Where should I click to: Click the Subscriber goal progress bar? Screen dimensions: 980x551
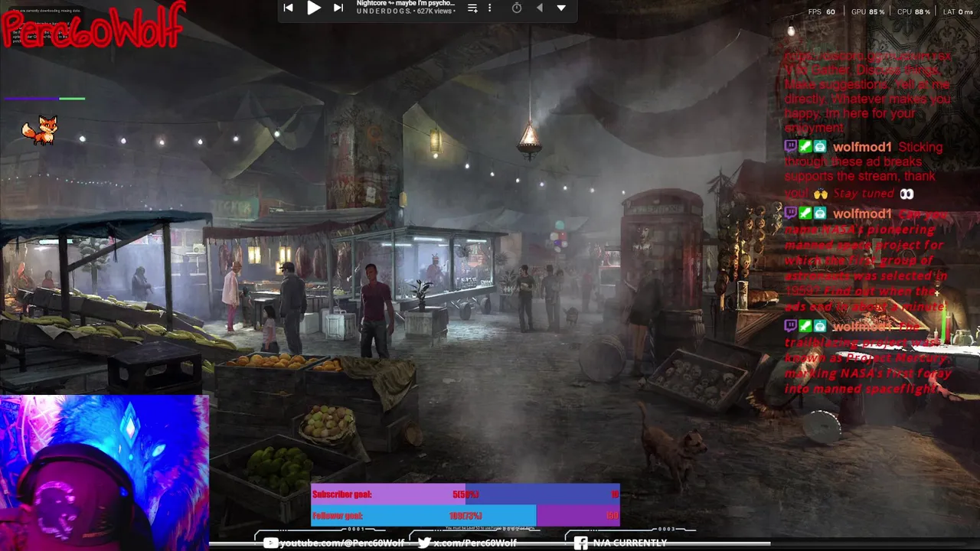[465, 494]
